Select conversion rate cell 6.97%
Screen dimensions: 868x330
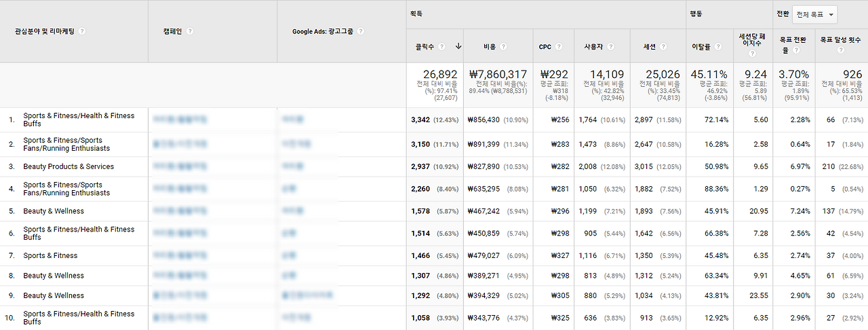click(800, 166)
